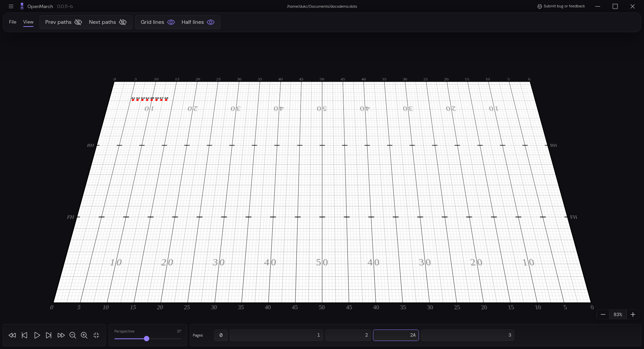This screenshot has height=349, width=644.
Task: Hide the Grid lines
Action: tap(171, 22)
